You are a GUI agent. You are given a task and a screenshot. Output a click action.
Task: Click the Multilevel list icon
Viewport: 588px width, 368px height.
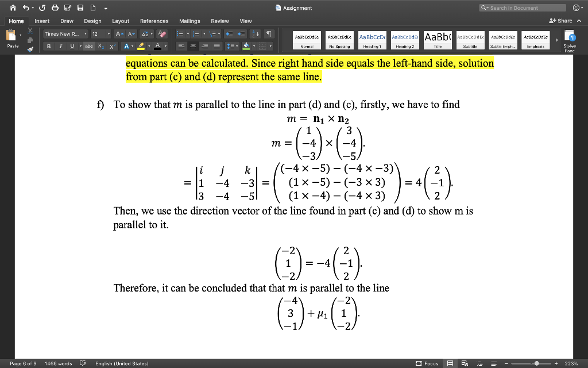point(212,34)
